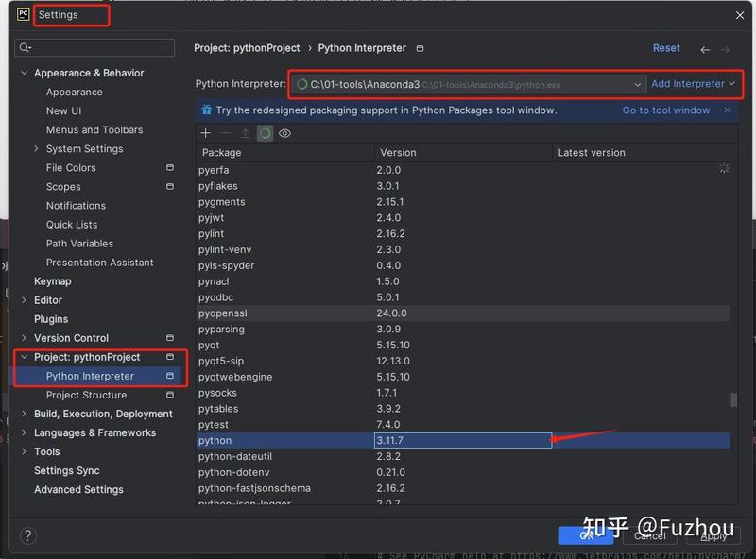Click the Reset link

click(x=666, y=48)
